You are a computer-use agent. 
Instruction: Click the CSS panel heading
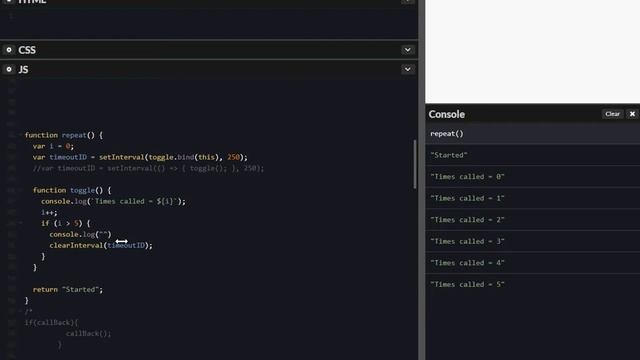coord(27,50)
